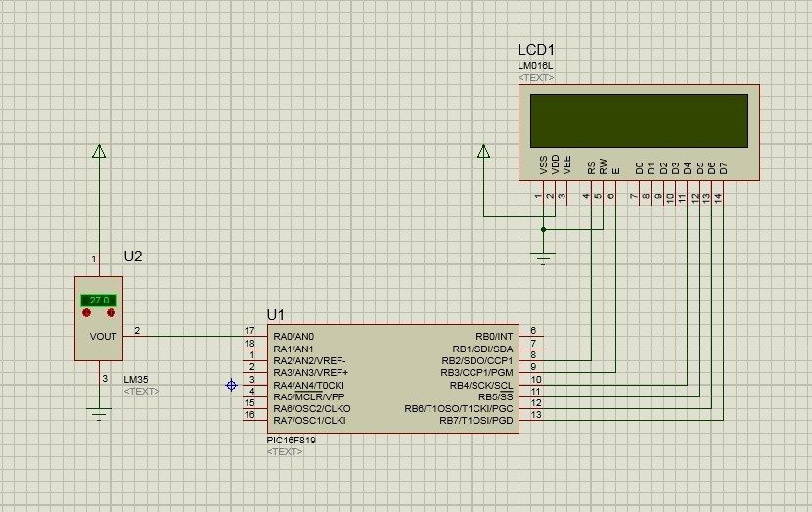The height and width of the screenshot is (512, 812).
Task: Click the RA3/AN3/VREF+ pin label
Action: (x=310, y=373)
